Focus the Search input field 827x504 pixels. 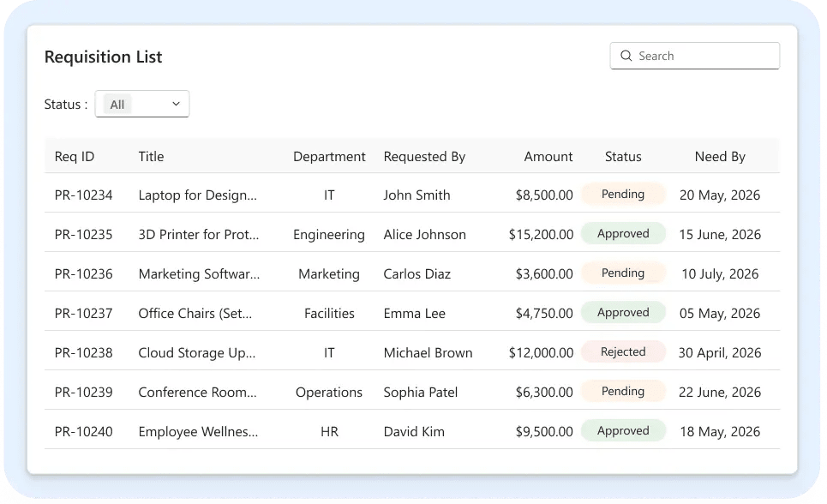coord(695,56)
